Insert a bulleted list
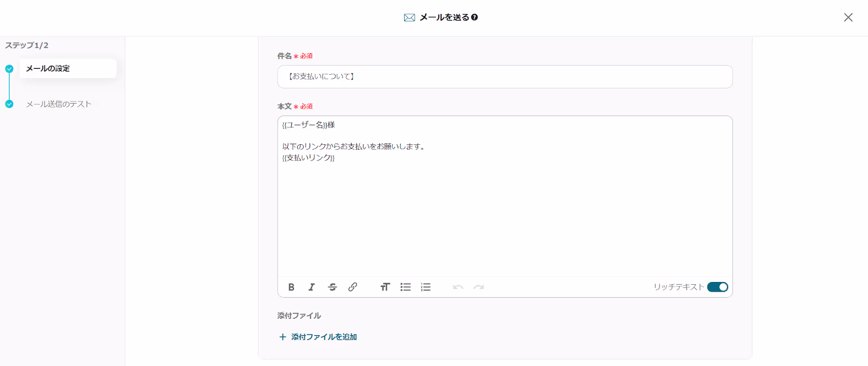 click(405, 287)
